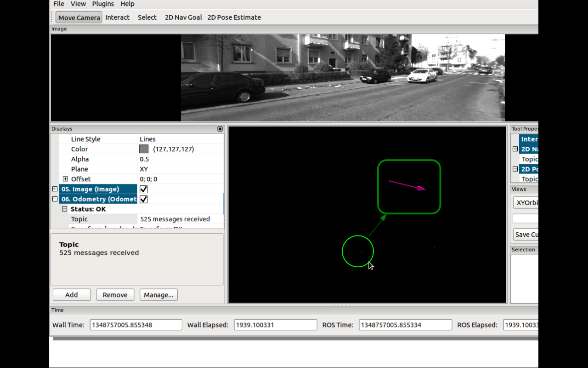Choose the Select tool in toolbar

tap(147, 17)
